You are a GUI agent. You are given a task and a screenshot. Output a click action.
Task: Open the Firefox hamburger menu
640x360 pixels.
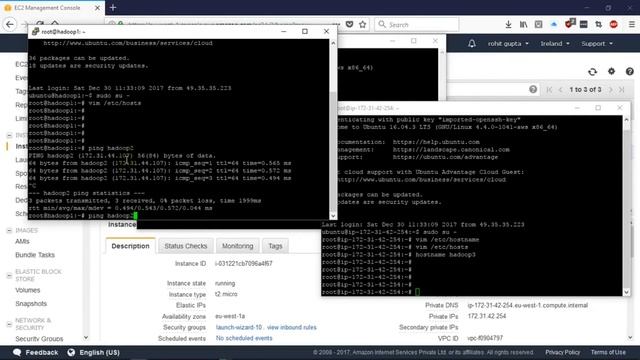[631, 24]
